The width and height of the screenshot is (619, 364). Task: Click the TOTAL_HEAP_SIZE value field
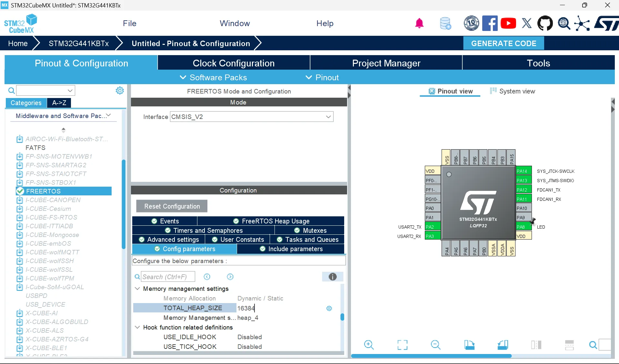[x=281, y=308]
